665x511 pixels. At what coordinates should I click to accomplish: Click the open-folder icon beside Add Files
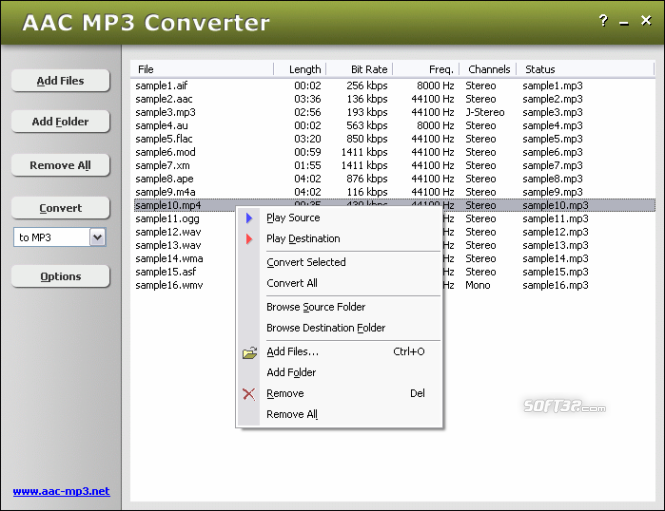click(249, 352)
